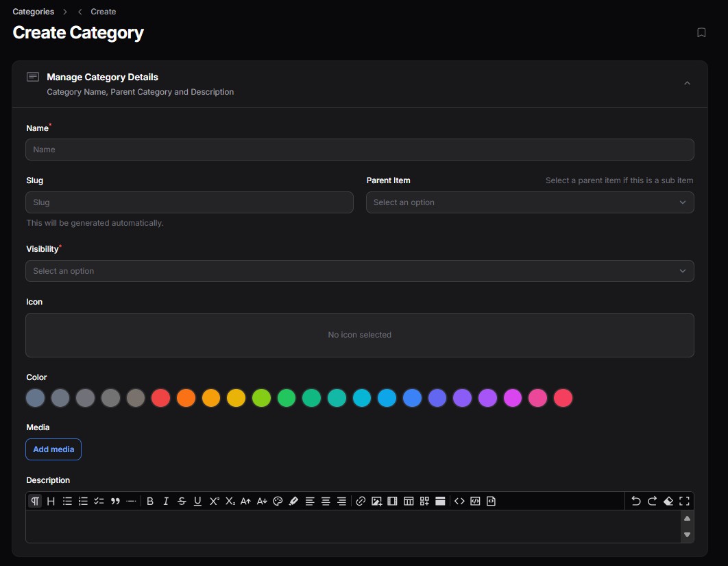Image resolution: width=728 pixels, height=566 pixels.
Task: Choose the fuchsia color swatch
Action: (x=513, y=398)
